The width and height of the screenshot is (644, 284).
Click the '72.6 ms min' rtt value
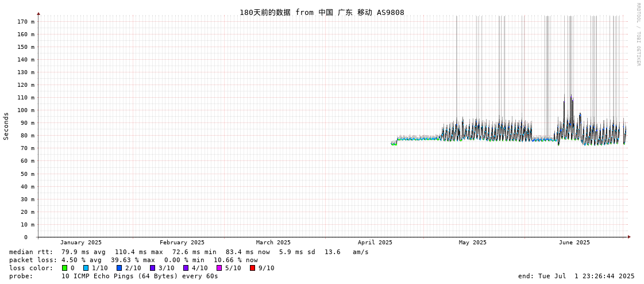pyautogui.click(x=194, y=252)
